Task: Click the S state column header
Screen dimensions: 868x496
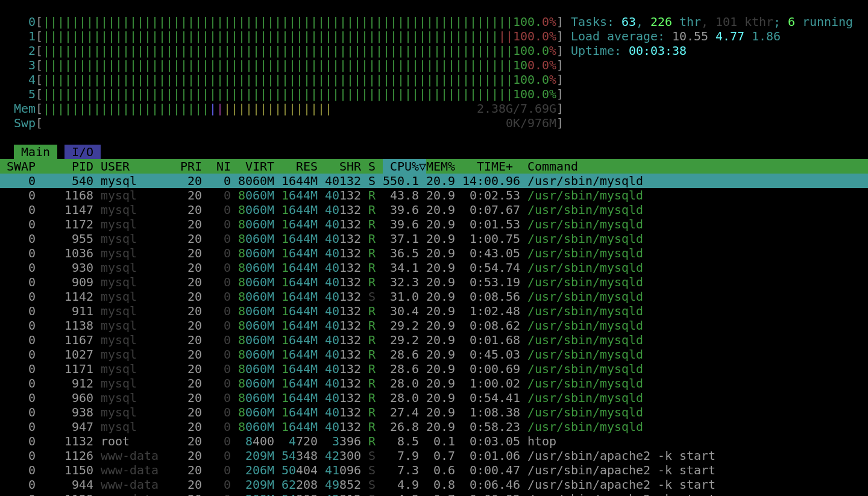Action: point(372,166)
